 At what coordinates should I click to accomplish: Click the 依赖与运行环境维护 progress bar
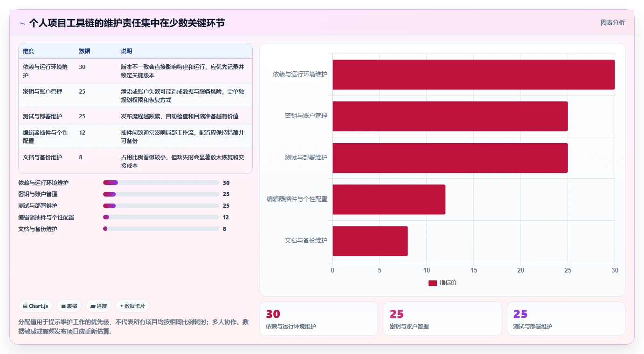(161, 183)
